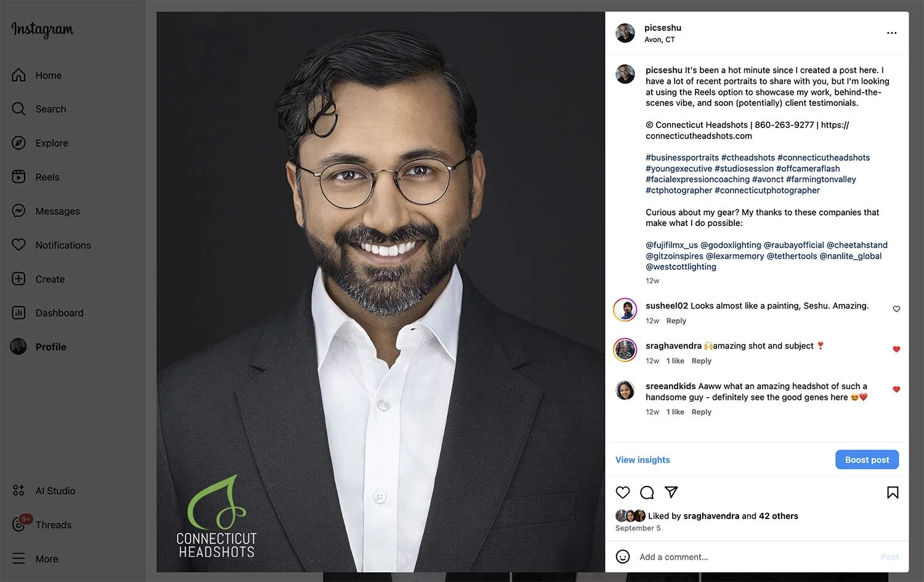Screen dimensions: 924x582
Task: Unlike sraghavendra's comment heart
Action: 896,349
